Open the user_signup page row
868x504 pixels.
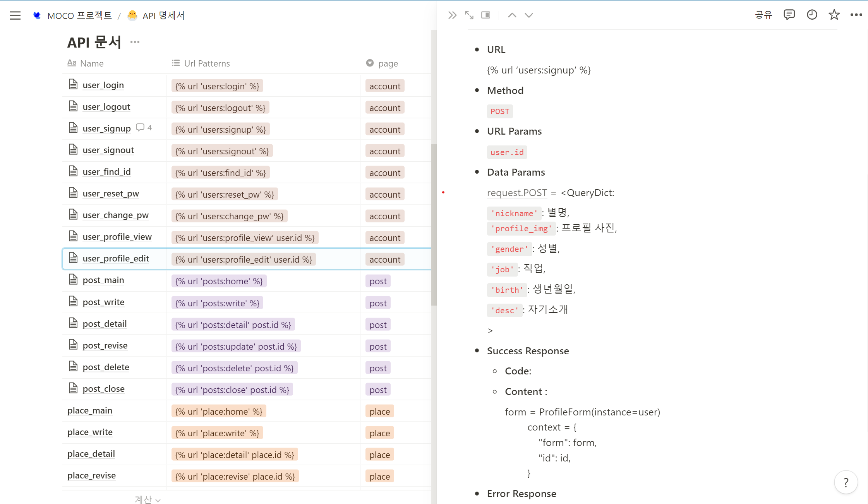106,128
